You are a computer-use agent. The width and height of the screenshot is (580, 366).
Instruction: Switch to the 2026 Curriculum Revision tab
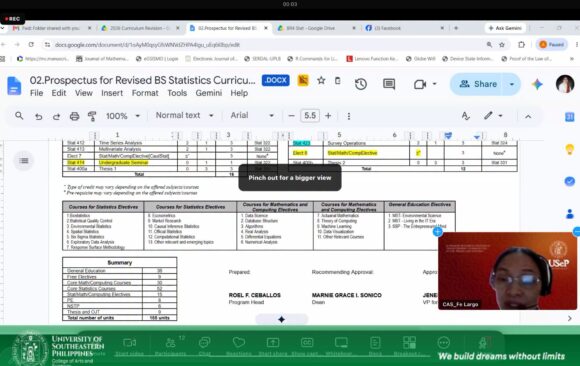[140, 28]
